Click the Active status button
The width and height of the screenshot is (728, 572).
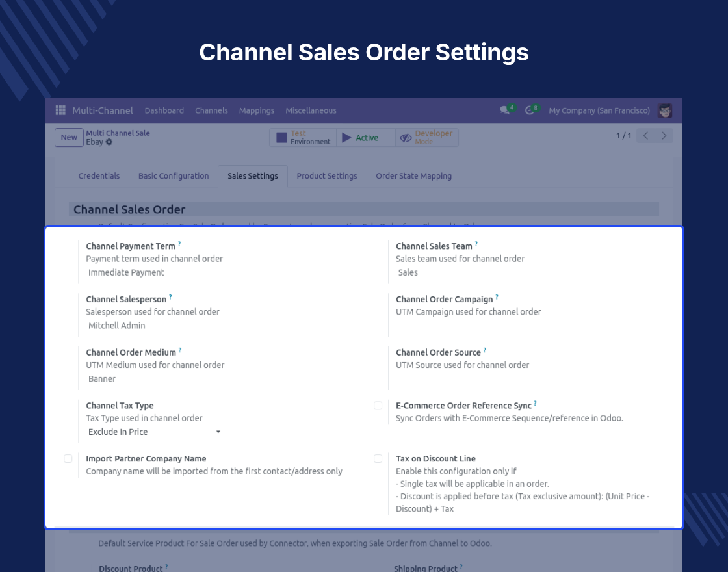(366, 137)
